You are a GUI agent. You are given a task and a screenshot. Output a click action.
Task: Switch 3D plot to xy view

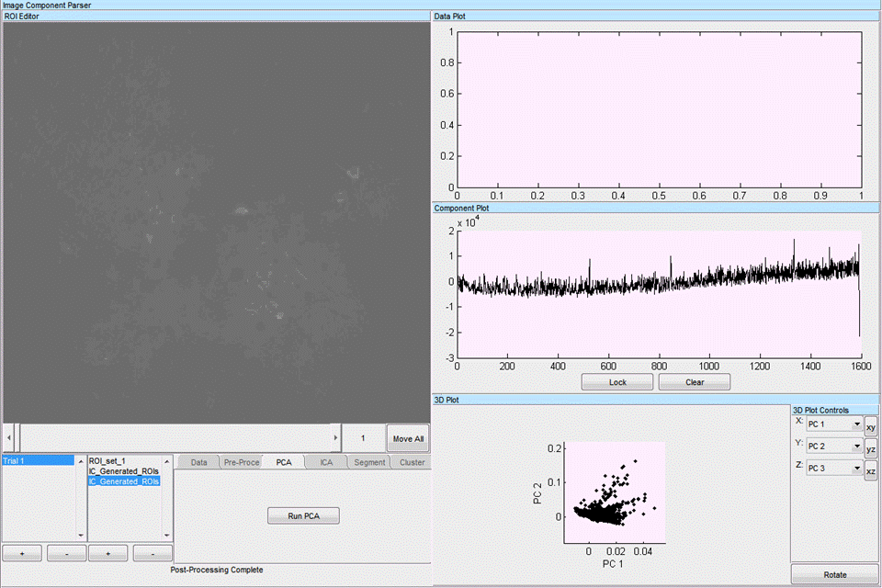pyautogui.click(x=871, y=427)
